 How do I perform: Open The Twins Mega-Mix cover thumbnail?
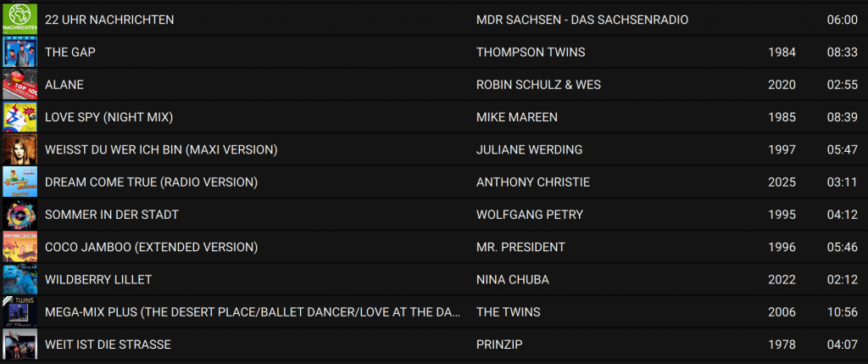pyautogui.click(x=19, y=312)
